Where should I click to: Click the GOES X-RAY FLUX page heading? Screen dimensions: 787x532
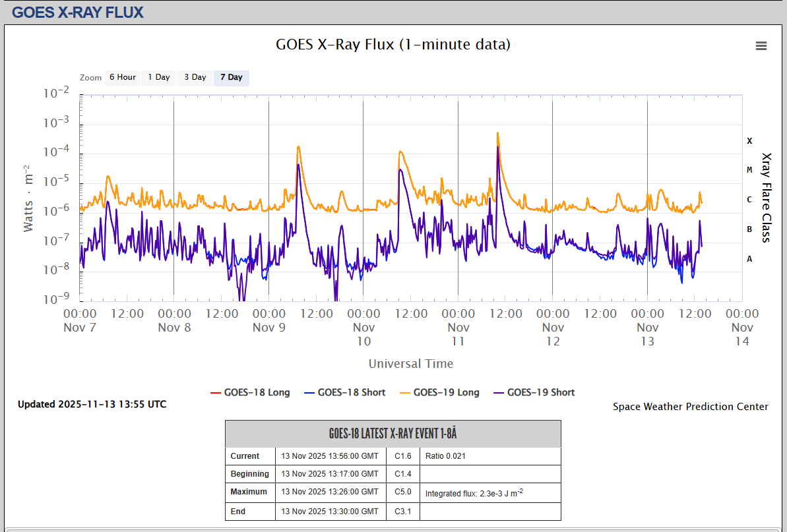(x=78, y=12)
